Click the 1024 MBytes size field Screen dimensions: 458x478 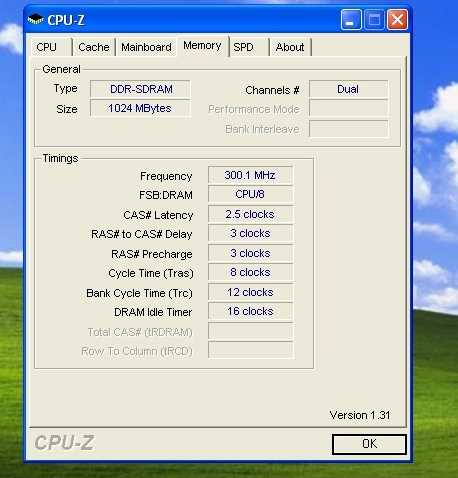pyautogui.click(x=140, y=108)
